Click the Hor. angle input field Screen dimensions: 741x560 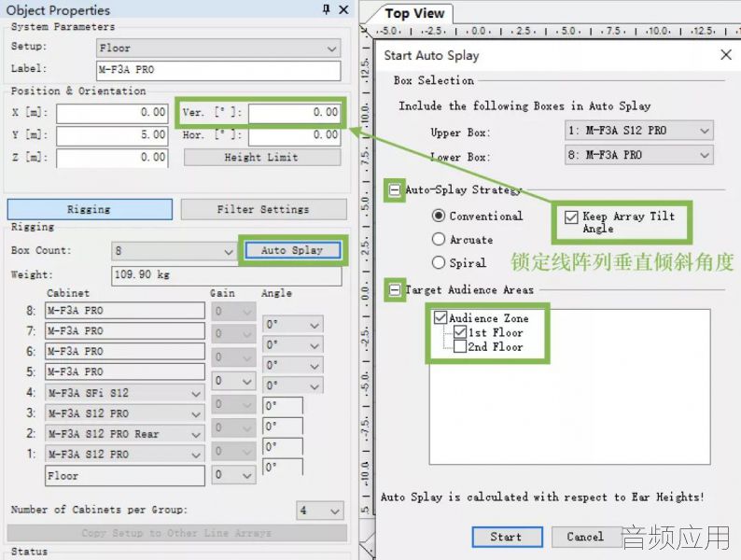click(294, 135)
